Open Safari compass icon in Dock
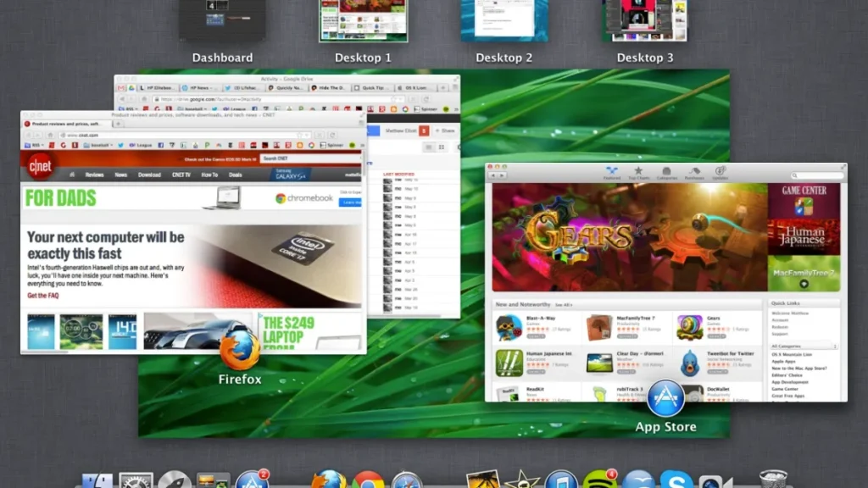Image resolution: width=868 pixels, height=488 pixels. tap(406, 480)
